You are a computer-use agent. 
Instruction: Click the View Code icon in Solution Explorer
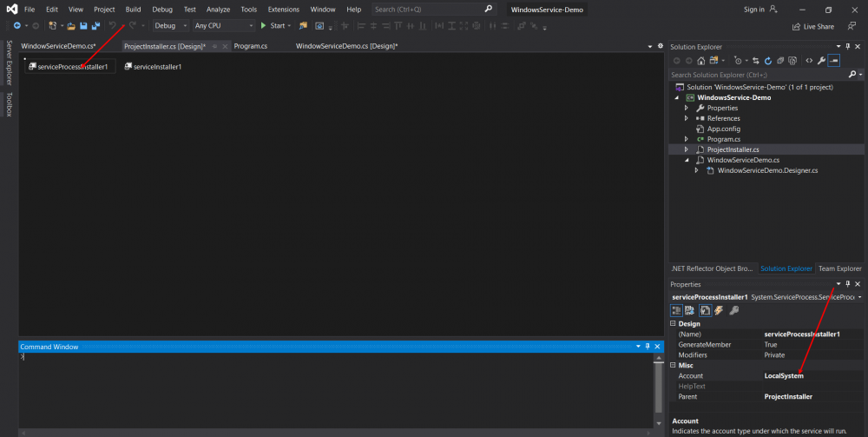809,61
